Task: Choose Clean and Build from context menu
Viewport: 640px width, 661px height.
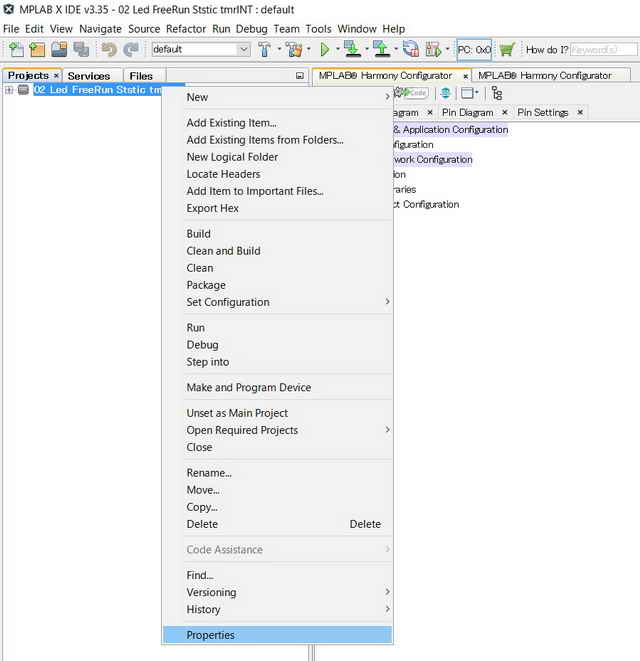Action: pyautogui.click(x=278, y=251)
